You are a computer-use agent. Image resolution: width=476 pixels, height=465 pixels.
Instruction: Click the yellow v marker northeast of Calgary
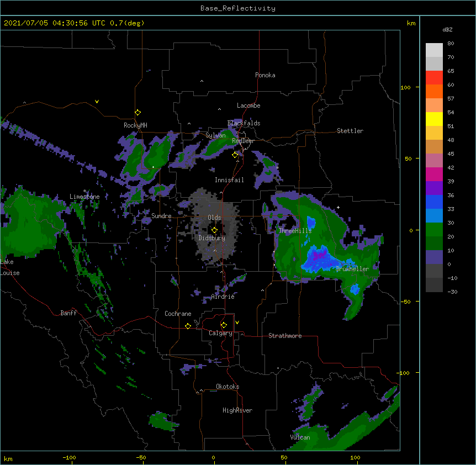click(237, 323)
